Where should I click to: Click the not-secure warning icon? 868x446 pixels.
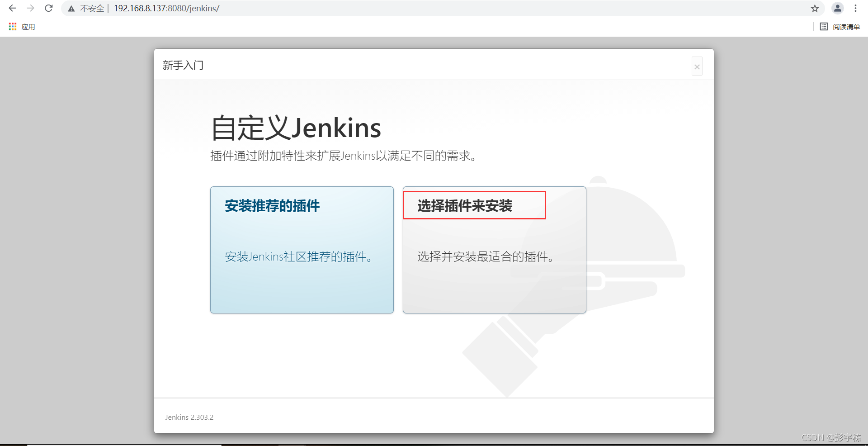71,9
